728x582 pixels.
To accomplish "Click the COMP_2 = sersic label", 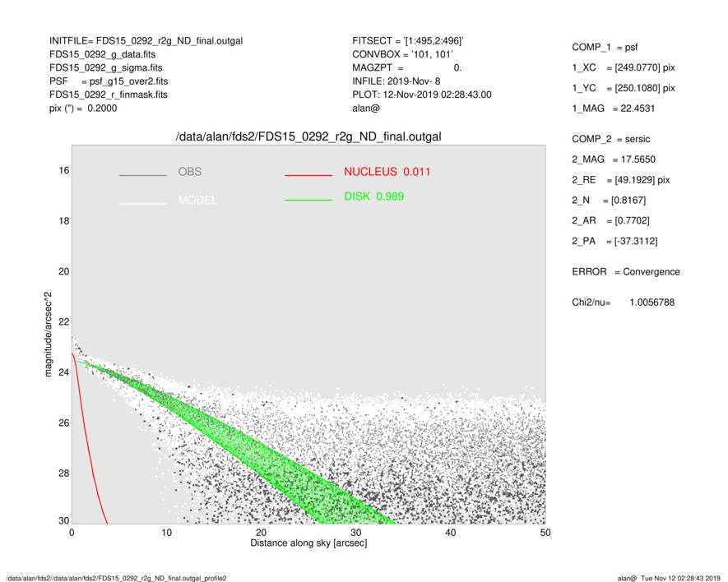I will [x=611, y=139].
